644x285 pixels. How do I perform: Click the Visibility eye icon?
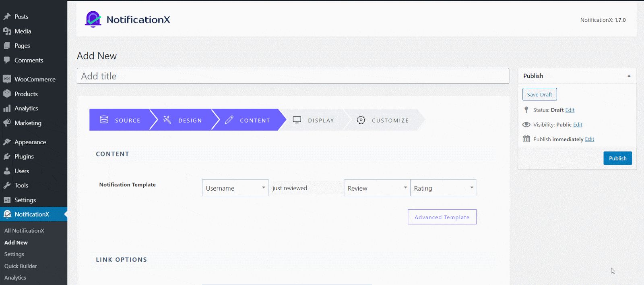(526, 125)
